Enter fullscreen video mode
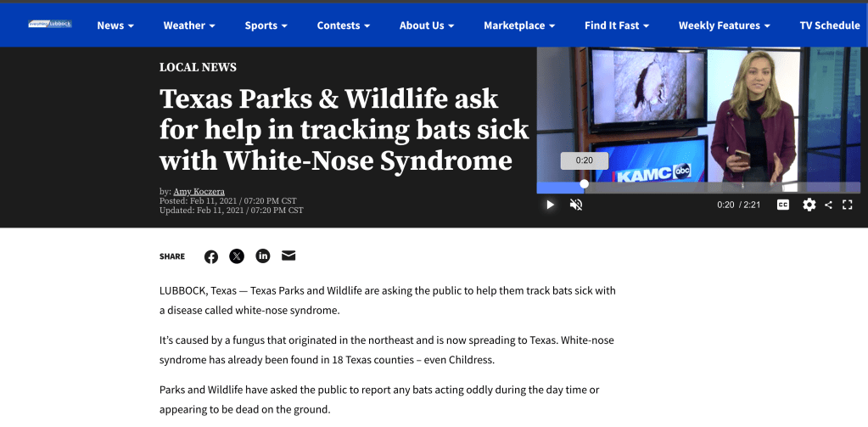 [847, 205]
